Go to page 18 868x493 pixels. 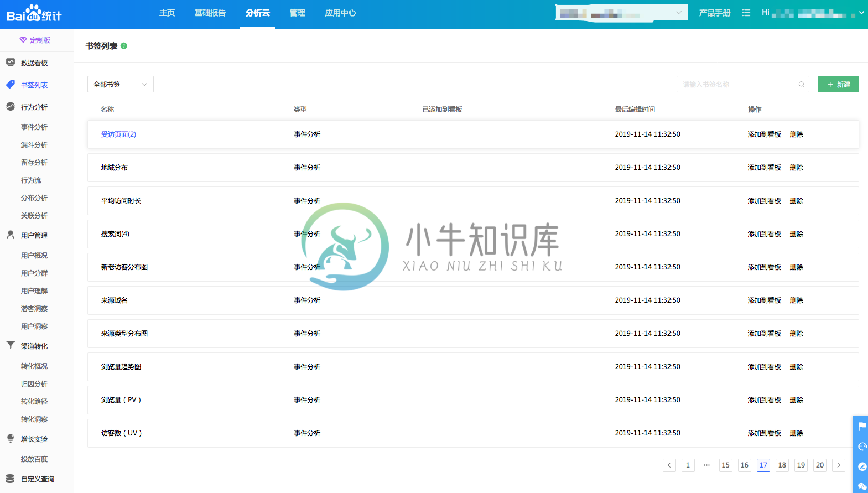pyautogui.click(x=782, y=465)
